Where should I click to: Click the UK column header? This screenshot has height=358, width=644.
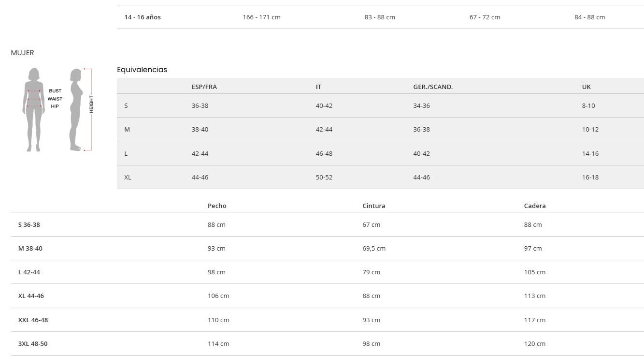tap(586, 87)
